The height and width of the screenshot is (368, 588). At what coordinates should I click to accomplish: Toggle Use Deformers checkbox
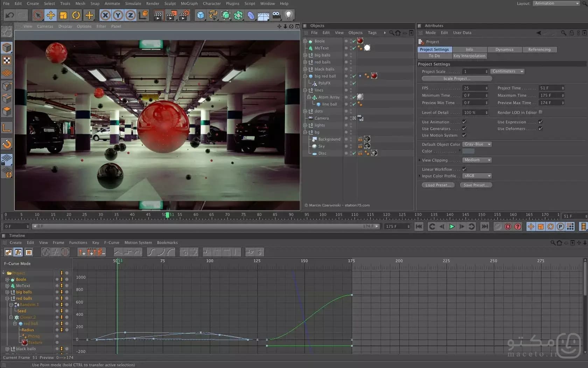point(540,129)
